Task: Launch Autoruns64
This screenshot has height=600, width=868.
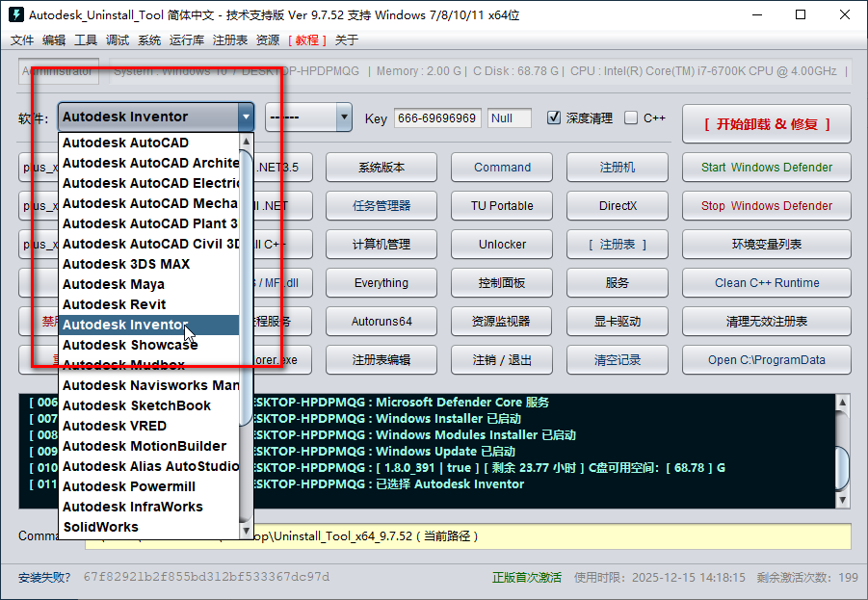Action: [x=381, y=321]
